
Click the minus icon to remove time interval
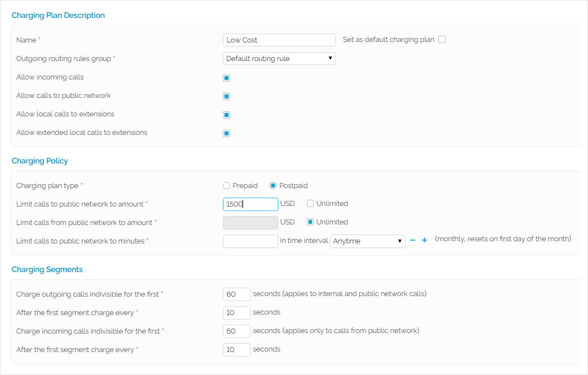[413, 240]
